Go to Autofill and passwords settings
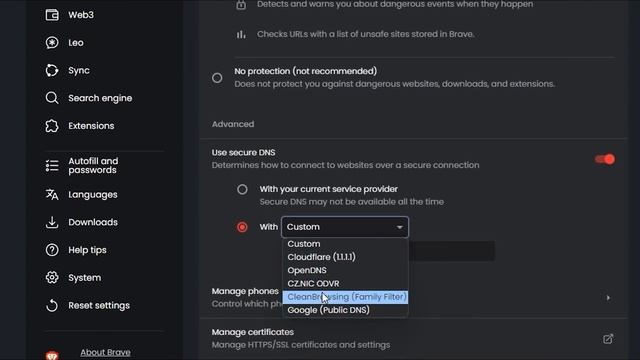The width and height of the screenshot is (640, 360). coord(93,166)
